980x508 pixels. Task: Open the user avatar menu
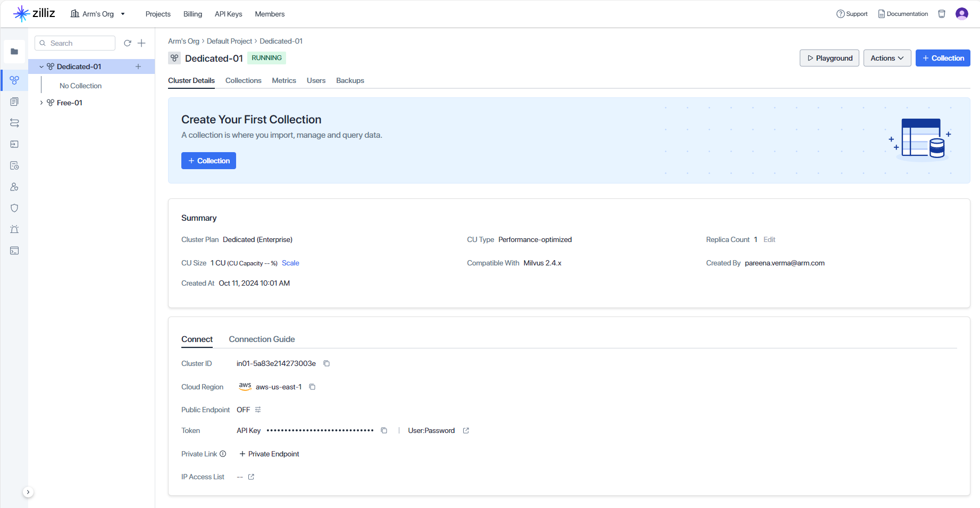(961, 14)
